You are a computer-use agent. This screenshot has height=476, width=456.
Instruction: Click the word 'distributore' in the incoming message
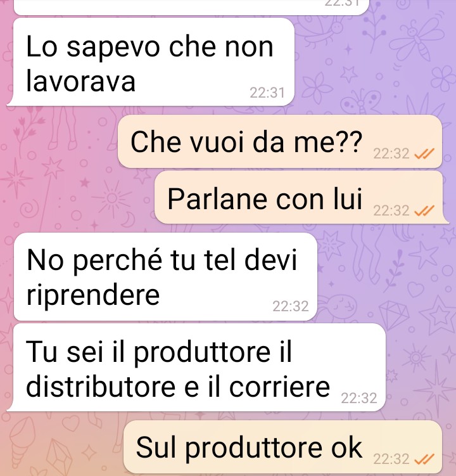click(101, 387)
